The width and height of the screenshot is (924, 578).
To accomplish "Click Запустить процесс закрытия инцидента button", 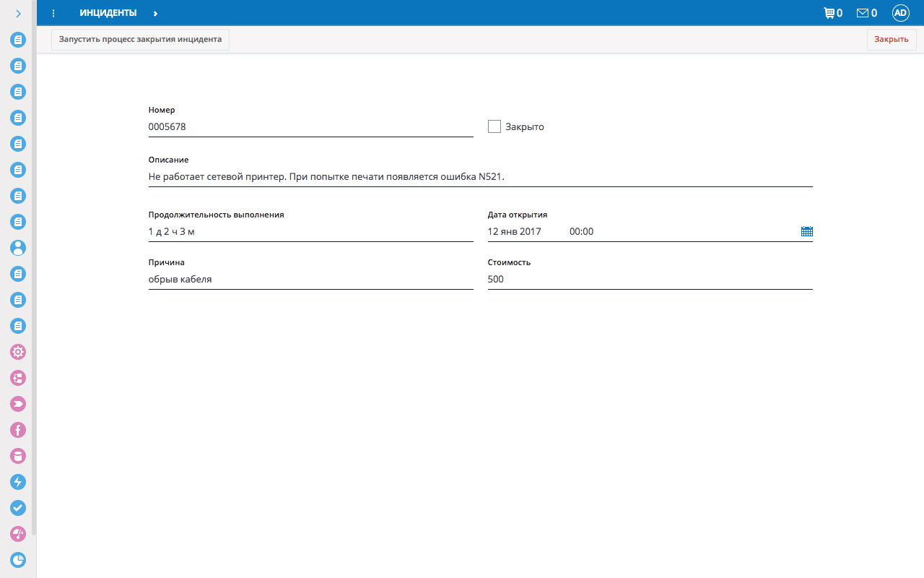I will pyautogui.click(x=140, y=40).
